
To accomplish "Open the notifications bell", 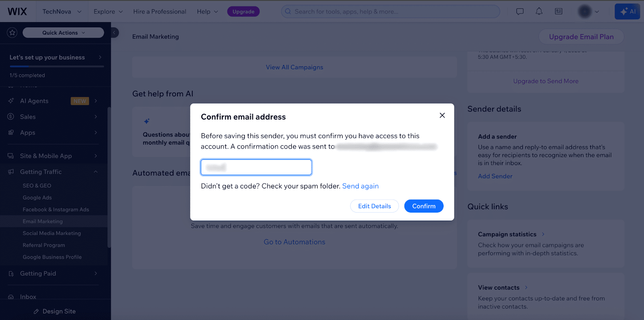I will tap(539, 11).
